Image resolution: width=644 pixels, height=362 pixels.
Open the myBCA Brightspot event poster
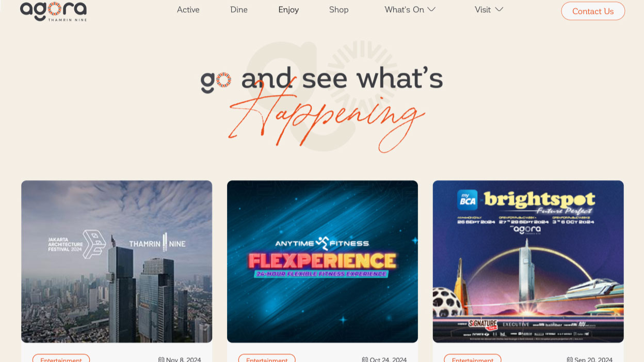pyautogui.click(x=528, y=261)
